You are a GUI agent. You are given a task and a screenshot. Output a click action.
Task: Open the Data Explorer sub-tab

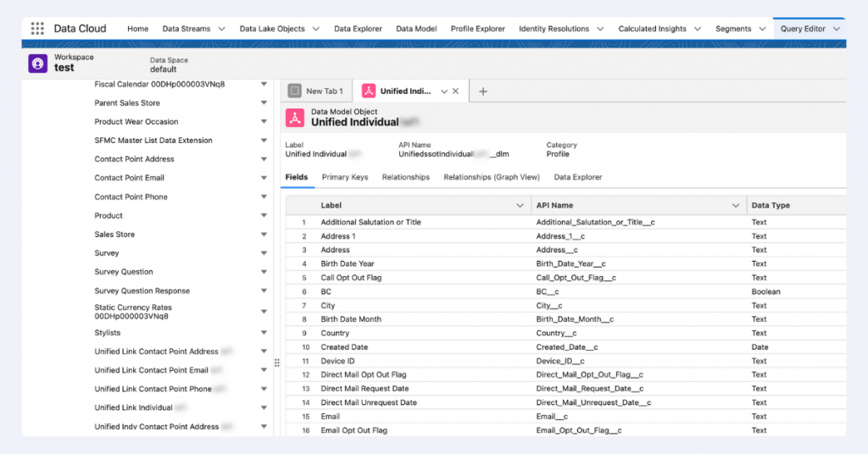click(578, 177)
